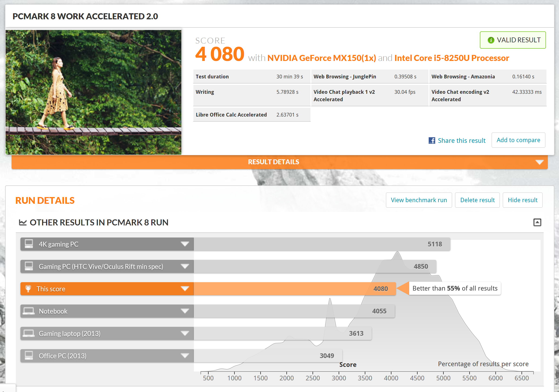Click the 4055 Notebook score bar
Screen dimensions: 559x392
point(294,311)
